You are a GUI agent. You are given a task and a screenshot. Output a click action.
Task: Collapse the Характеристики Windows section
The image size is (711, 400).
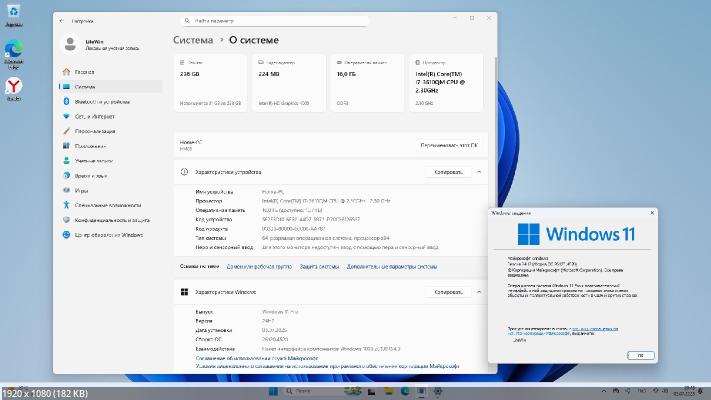click(479, 292)
